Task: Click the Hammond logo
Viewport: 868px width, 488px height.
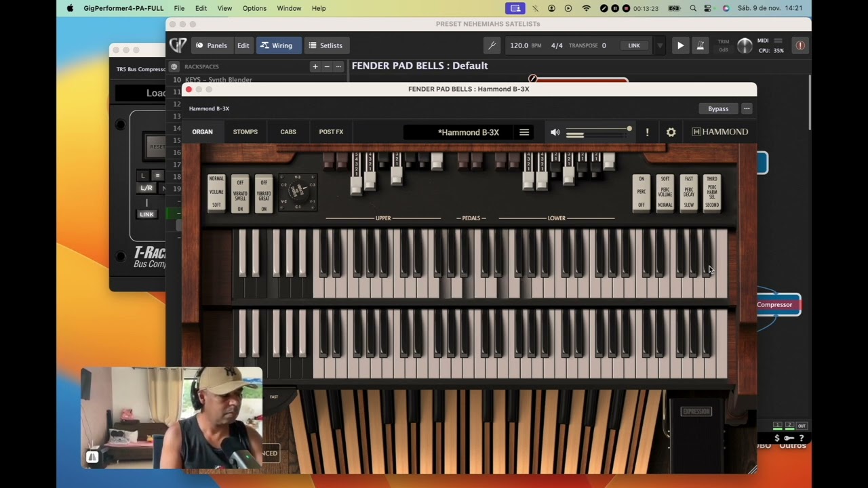Action: pos(720,131)
